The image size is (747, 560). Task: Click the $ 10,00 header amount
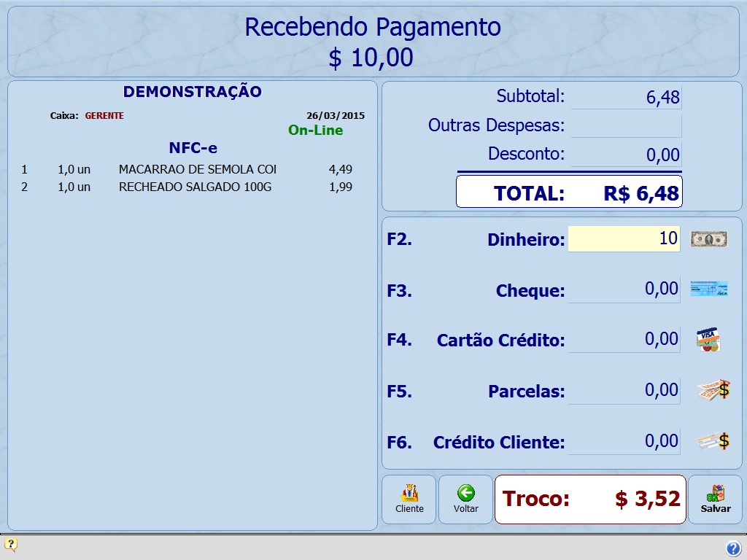click(371, 58)
